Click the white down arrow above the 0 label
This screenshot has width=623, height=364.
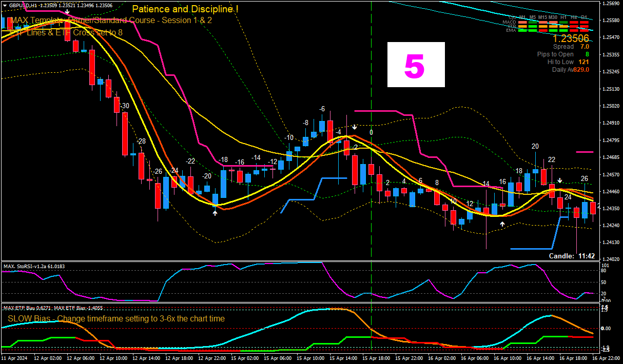(354, 127)
